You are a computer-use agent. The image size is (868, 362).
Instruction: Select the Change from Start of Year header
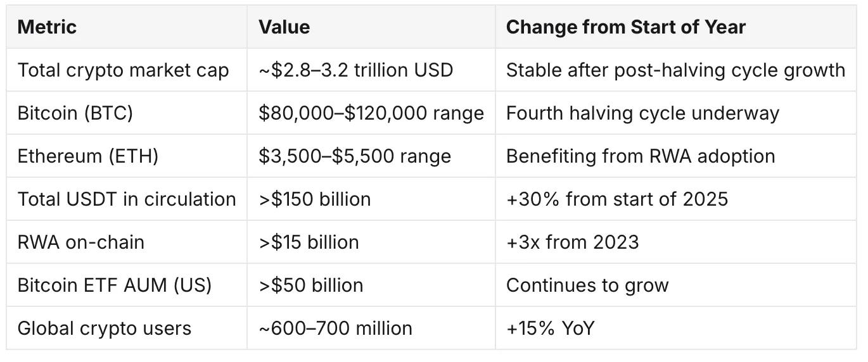(626, 27)
